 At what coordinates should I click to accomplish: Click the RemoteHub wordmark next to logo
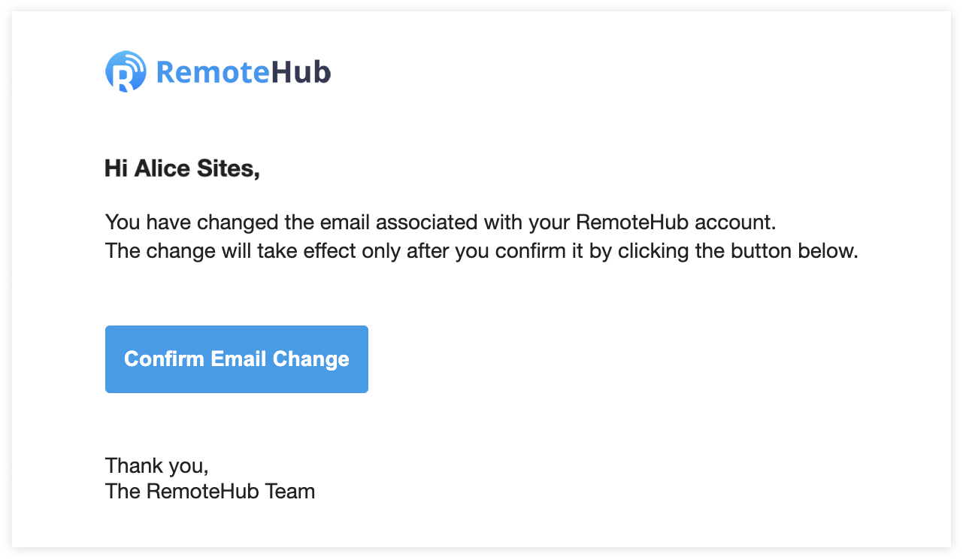(244, 72)
